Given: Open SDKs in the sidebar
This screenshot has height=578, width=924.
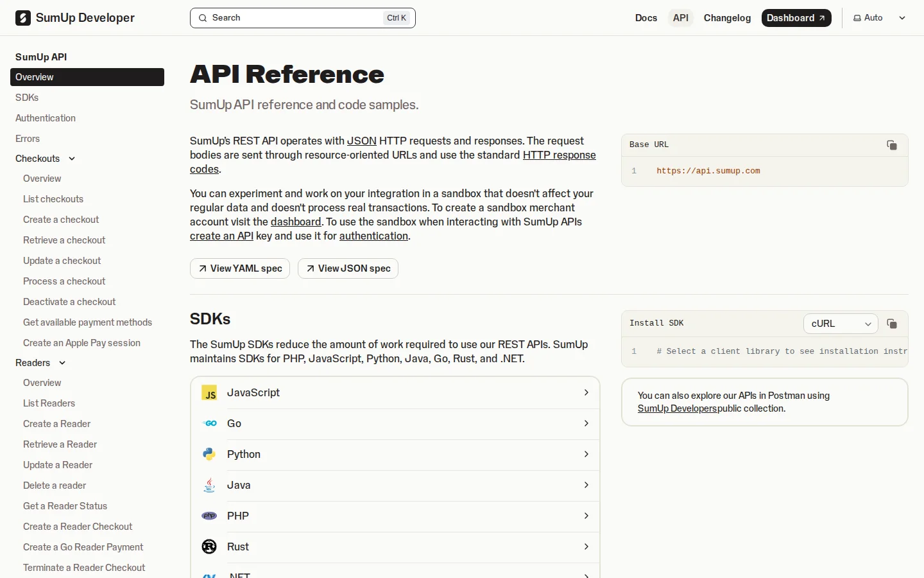Looking at the screenshot, I should coord(27,98).
